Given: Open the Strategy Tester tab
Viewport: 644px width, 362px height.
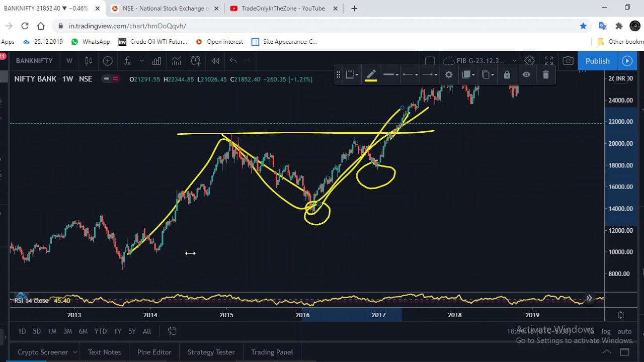Looking at the screenshot, I should [211, 352].
